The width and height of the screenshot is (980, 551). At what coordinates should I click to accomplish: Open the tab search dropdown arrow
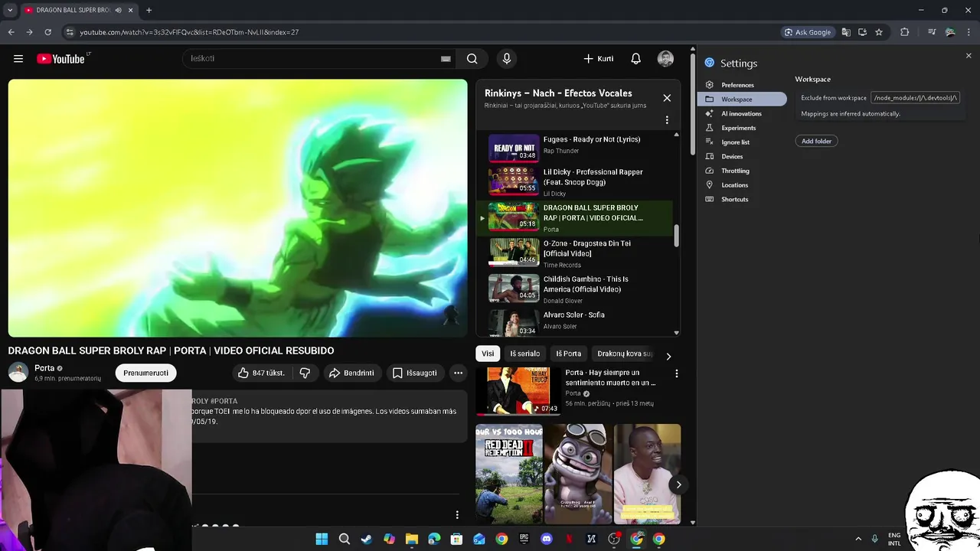[10, 10]
